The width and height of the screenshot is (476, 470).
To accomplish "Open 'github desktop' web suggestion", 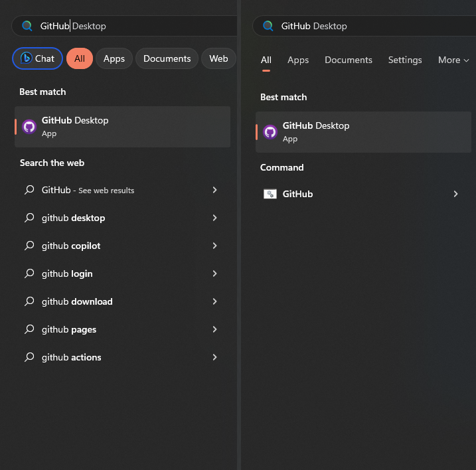I will (x=122, y=218).
